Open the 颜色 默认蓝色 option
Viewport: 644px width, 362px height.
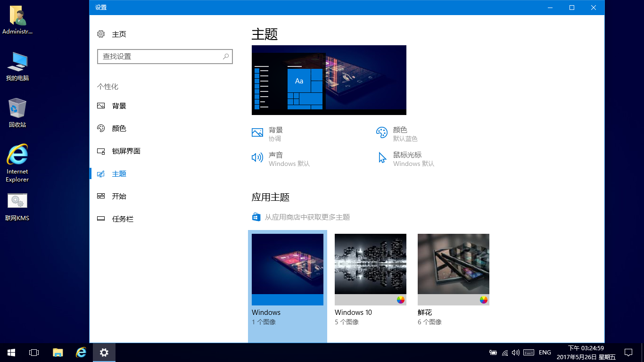(x=397, y=134)
